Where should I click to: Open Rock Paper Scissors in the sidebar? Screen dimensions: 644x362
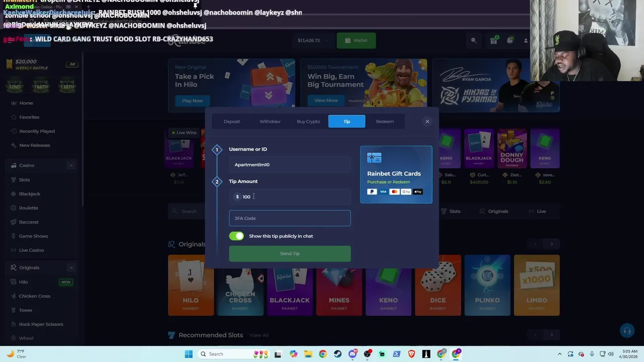coord(40,324)
